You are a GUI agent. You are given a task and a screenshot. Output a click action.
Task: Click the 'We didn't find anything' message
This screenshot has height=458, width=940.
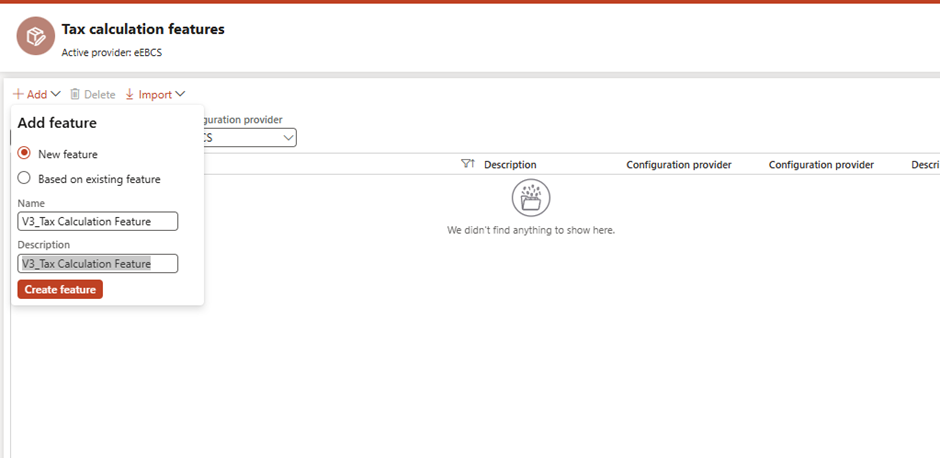pos(531,230)
